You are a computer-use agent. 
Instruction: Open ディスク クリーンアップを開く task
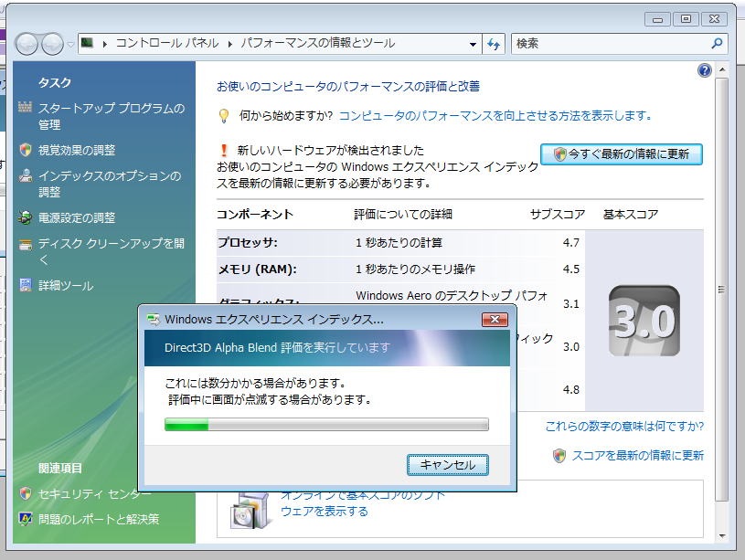click(x=112, y=251)
